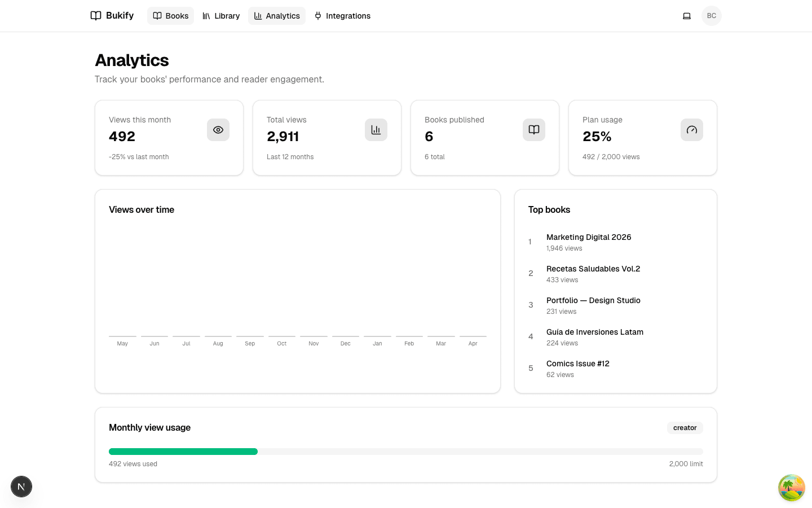The width and height of the screenshot is (812, 508).
Task: Open the Analytics section
Action: pyautogui.click(x=277, y=16)
